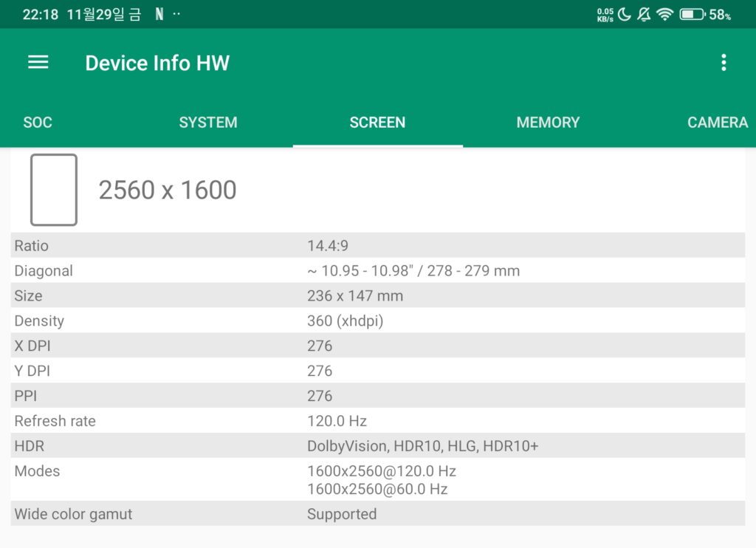Tap the 276 value in PPI row
756x548 pixels.
click(320, 396)
